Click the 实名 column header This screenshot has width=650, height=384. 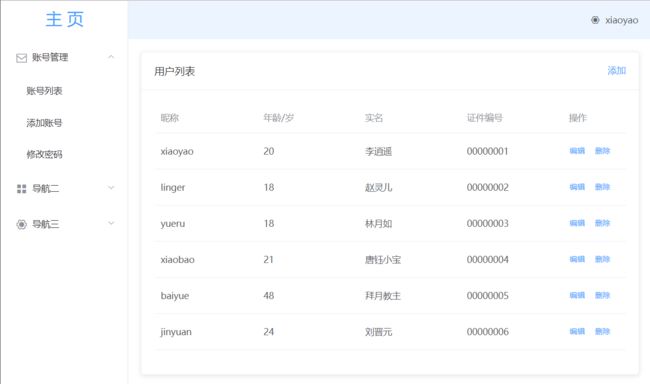tap(374, 118)
